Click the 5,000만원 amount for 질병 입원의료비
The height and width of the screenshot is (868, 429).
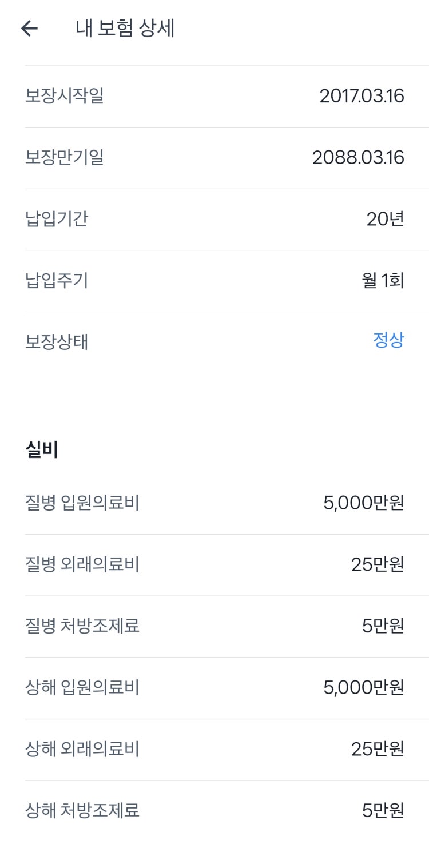pos(364,503)
